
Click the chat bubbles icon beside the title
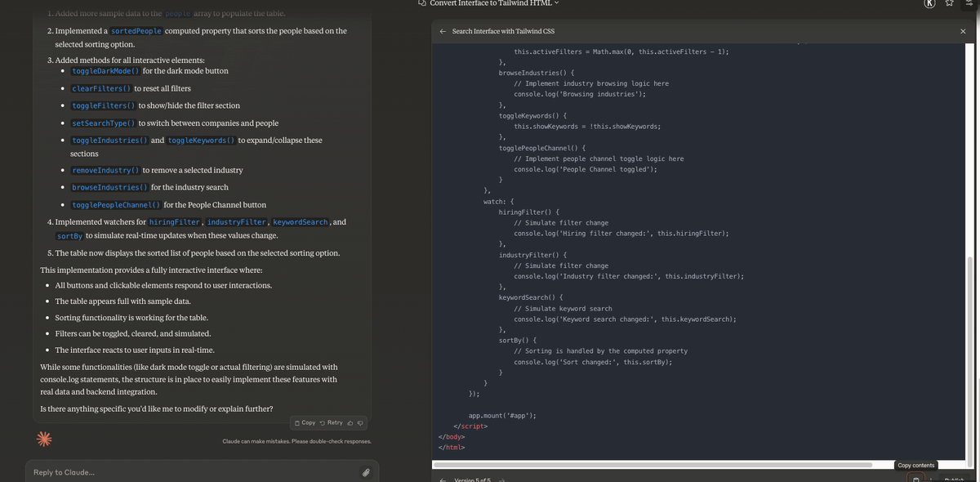[422, 3]
